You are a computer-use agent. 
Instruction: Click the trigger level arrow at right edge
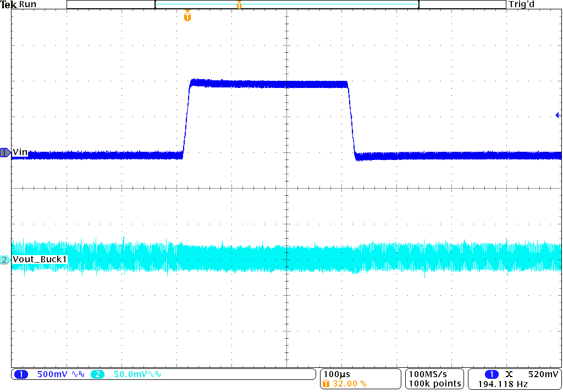(558, 114)
